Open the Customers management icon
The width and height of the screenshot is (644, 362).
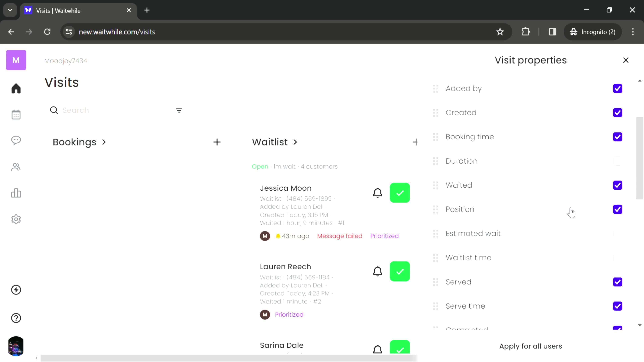point(16,167)
